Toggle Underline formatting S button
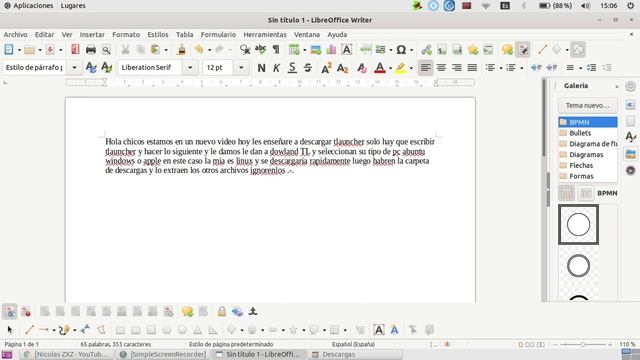Image resolution: width=640 pixels, height=360 pixels. click(x=292, y=68)
